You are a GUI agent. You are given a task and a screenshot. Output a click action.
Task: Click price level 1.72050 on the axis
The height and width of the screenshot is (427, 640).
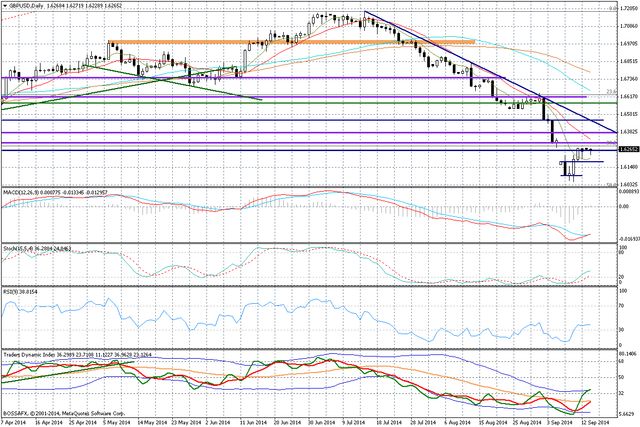point(629,8)
